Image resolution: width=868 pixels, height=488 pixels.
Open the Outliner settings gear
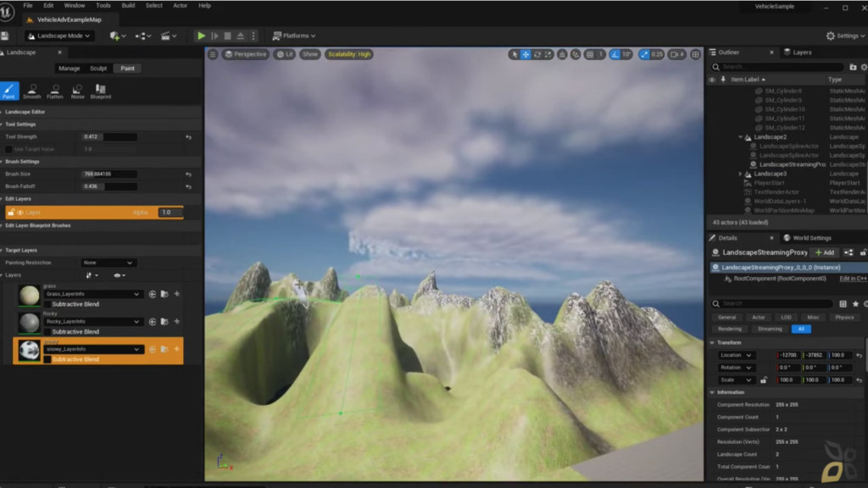[864, 67]
